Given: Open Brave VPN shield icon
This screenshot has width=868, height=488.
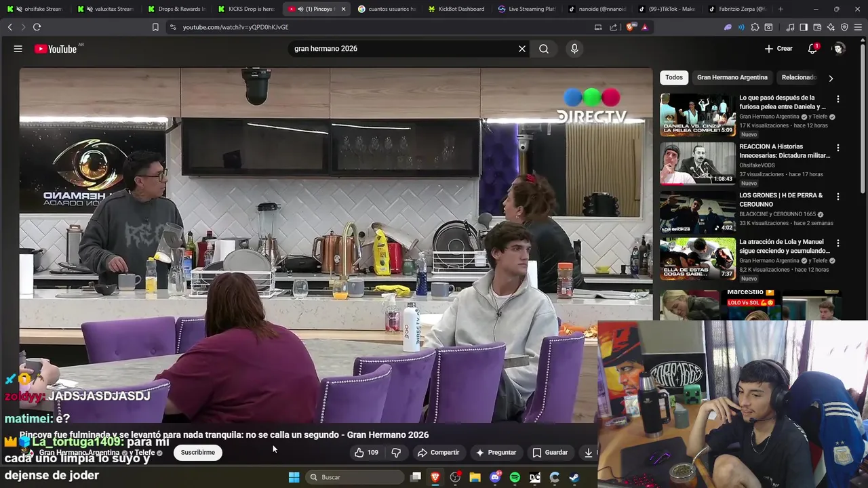Looking at the screenshot, I should coord(844,27).
